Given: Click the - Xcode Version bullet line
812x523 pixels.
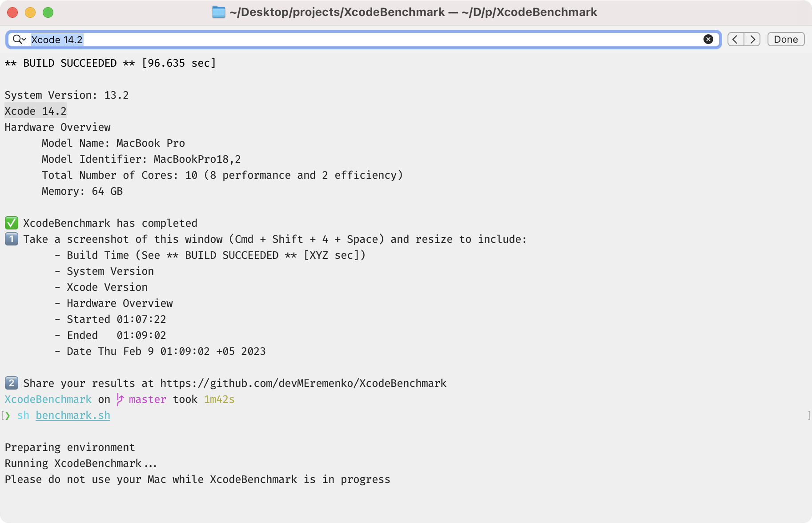Looking at the screenshot, I should (101, 287).
